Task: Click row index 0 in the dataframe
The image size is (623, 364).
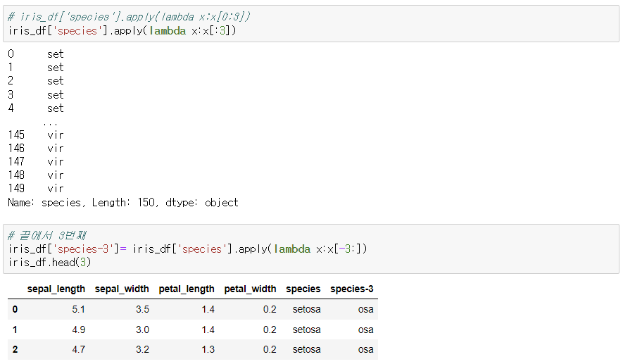Action: click(x=15, y=309)
